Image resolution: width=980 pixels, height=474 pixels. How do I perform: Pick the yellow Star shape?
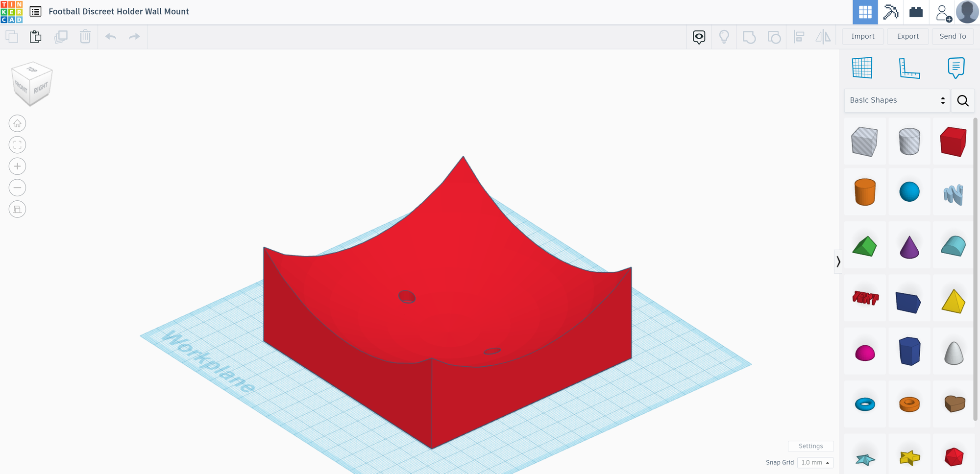[x=910, y=458]
